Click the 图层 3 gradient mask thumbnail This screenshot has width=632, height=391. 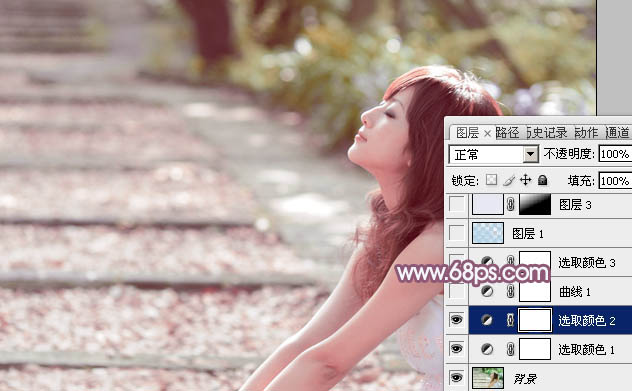(535, 204)
